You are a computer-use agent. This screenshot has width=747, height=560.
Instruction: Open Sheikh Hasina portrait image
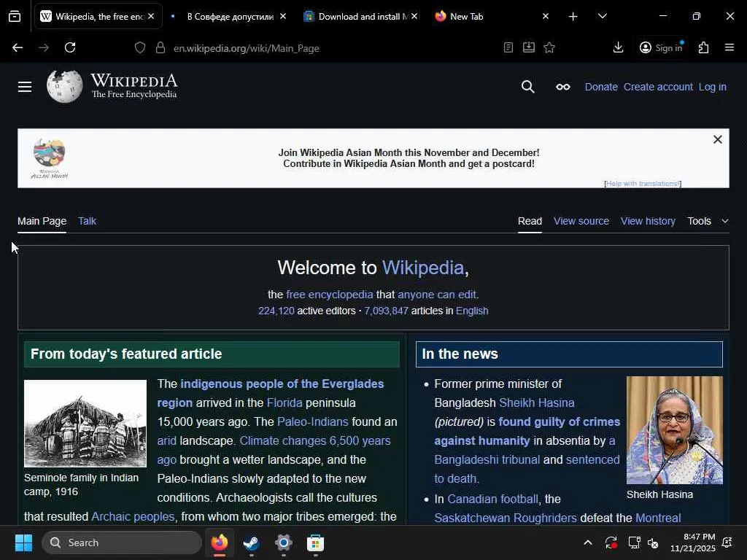674,430
